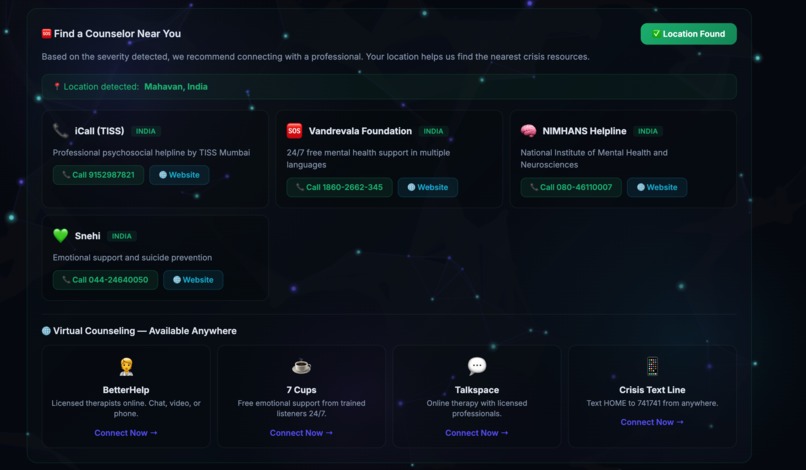This screenshot has height=470, width=806.
Task: Call NIMHANS Helpline at 080-46110007
Action: point(571,187)
